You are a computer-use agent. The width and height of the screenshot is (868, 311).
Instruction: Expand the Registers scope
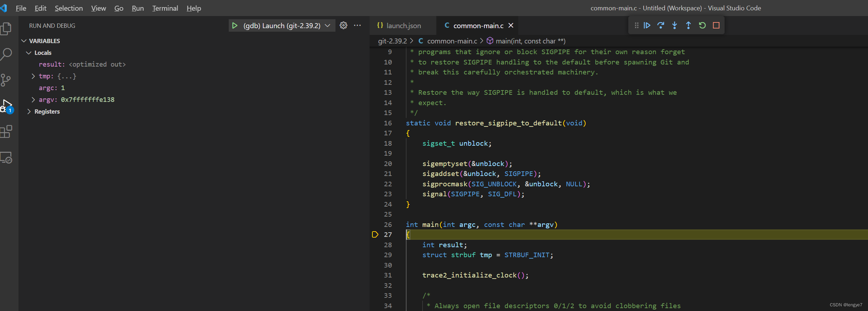(x=29, y=112)
